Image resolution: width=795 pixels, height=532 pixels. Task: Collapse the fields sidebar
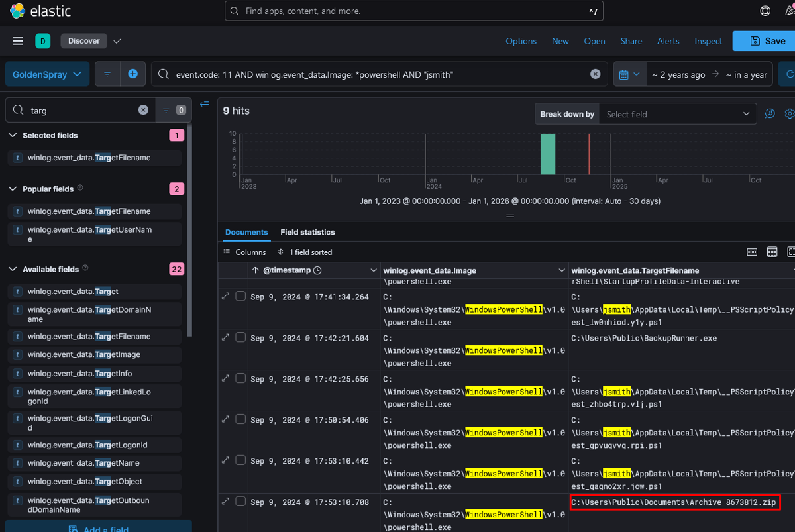pyautogui.click(x=204, y=105)
